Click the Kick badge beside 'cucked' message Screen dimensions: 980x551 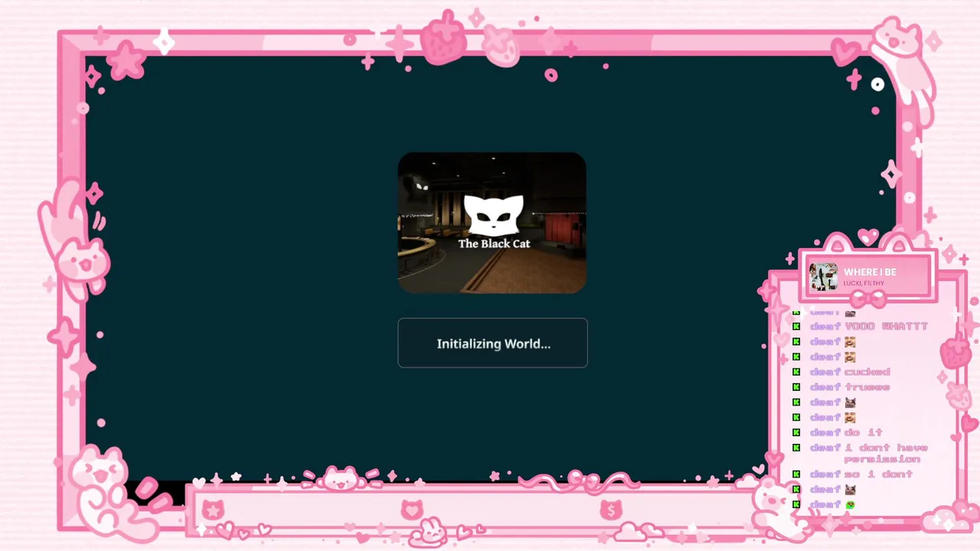(796, 372)
